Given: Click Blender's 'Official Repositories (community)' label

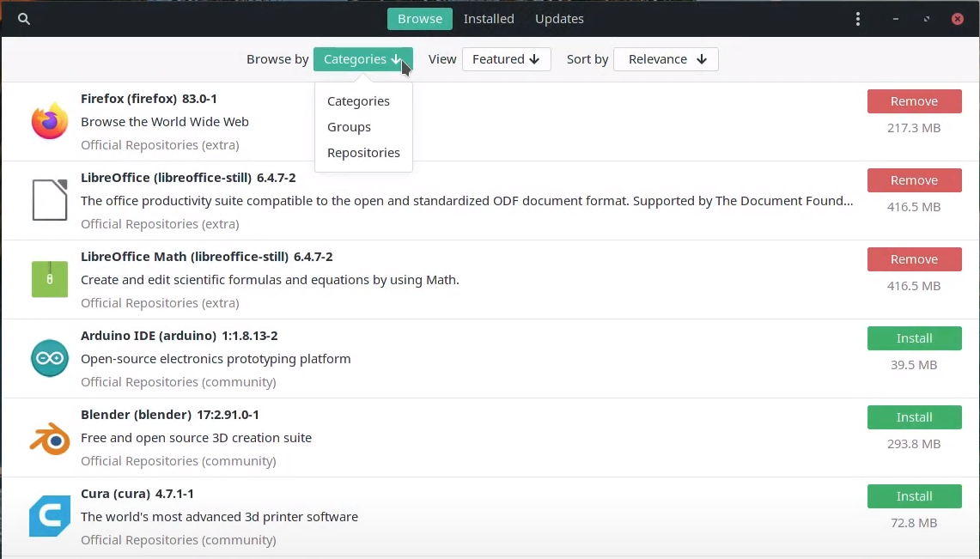Looking at the screenshot, I should click(x=178, y=461).
